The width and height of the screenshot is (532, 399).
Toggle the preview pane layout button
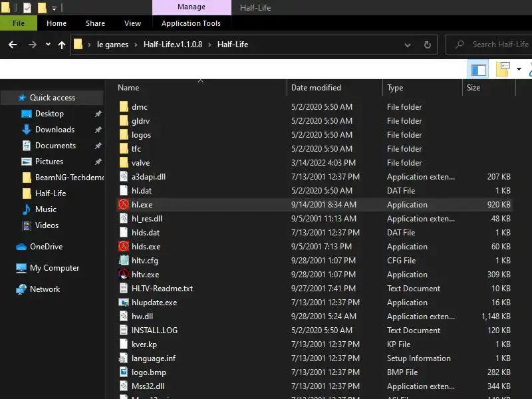coord(478,70)
